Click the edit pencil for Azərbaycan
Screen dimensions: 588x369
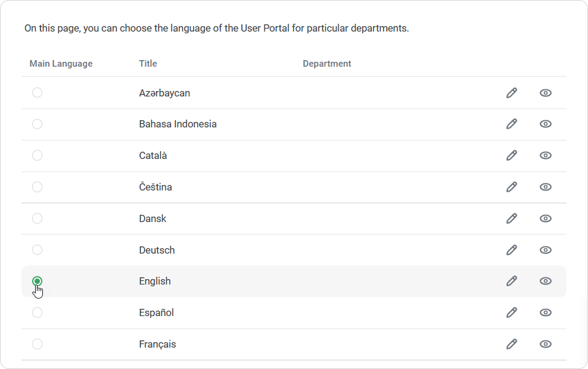click(x=511, y=93)
